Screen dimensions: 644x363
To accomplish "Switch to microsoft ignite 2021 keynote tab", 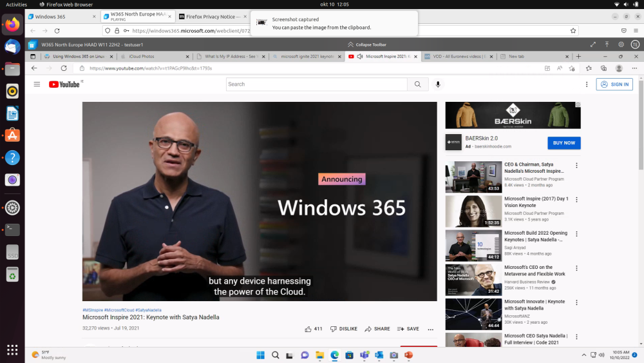I will click(x=307, y=56).
